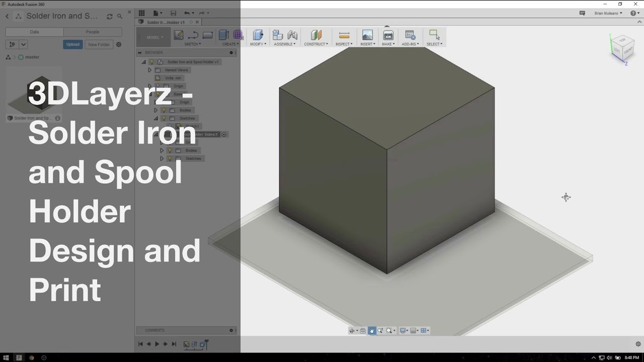This screenshot has height=362, width=644.
Task: Click the Joint assemble icon
Action: 292,35
